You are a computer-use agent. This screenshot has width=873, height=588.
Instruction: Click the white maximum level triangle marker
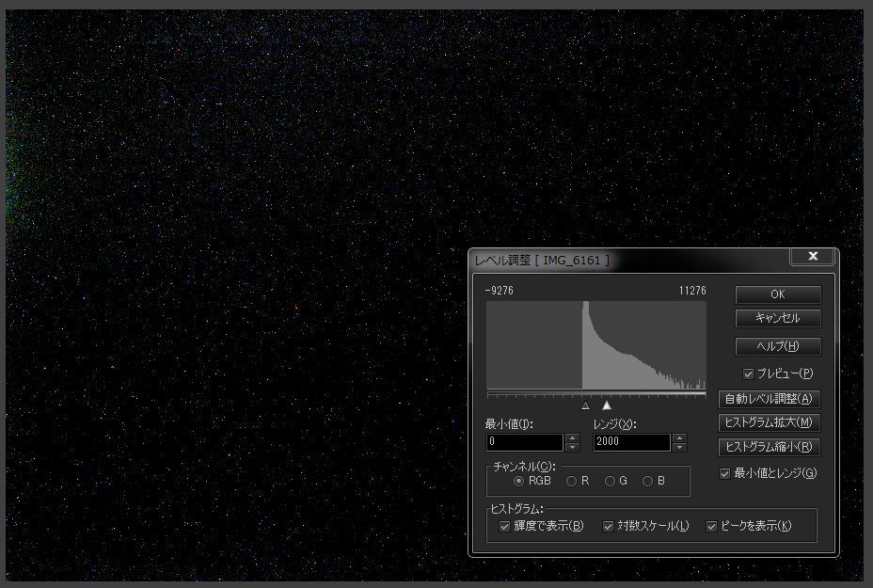607,405
